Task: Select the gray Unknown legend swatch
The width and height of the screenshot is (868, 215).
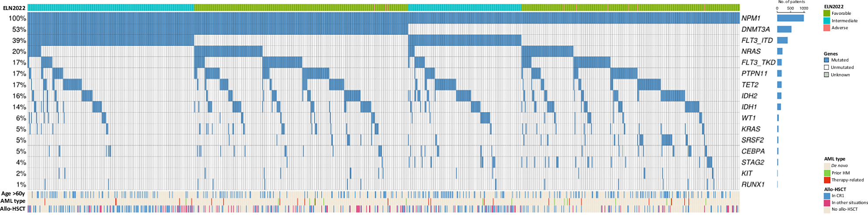Action: (x=826, y=75)
